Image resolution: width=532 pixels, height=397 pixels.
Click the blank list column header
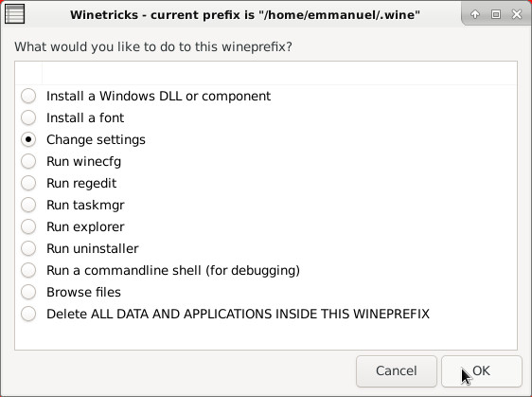point(279,73)
